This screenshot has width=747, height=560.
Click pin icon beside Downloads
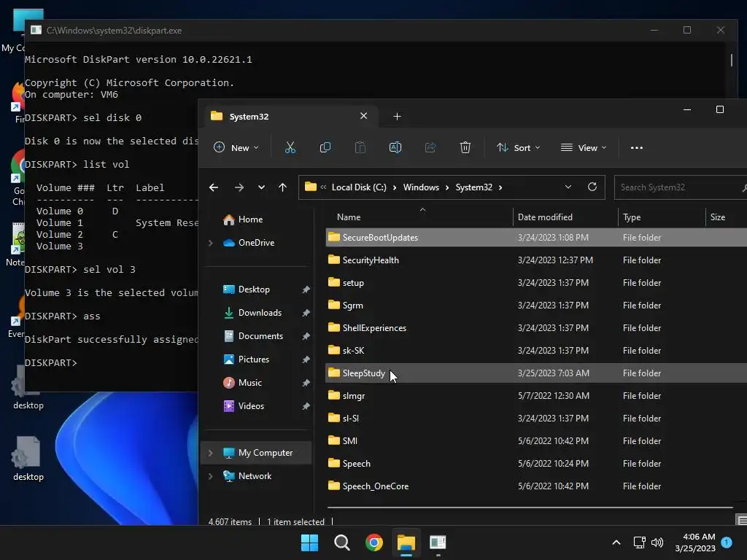coord(306,313)
